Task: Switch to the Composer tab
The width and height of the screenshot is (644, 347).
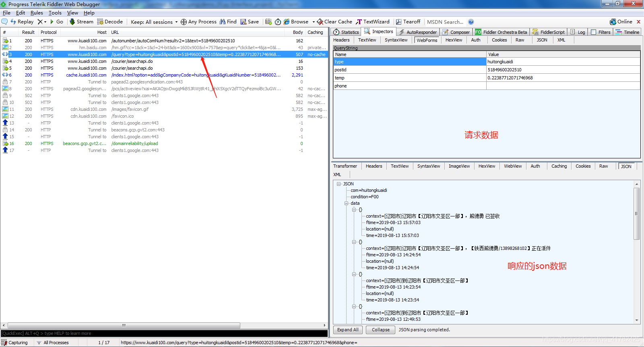Action: [x=456, y=32]
